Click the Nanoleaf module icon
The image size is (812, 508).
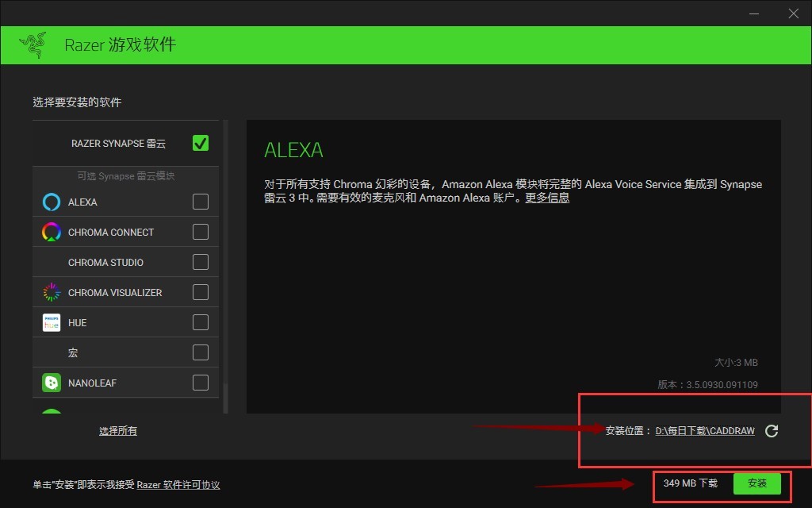pyautogui.click(x=51, y=383)
